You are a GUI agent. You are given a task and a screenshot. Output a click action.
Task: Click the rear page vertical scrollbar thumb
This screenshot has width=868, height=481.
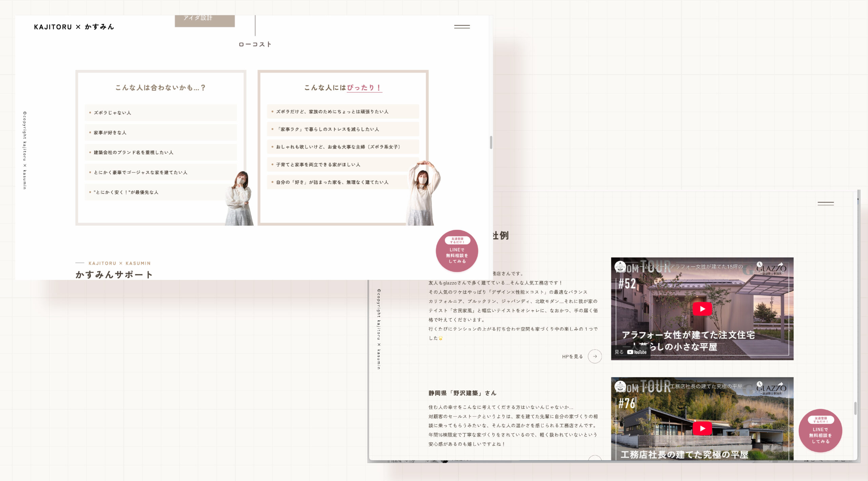(x=855, y=408)
